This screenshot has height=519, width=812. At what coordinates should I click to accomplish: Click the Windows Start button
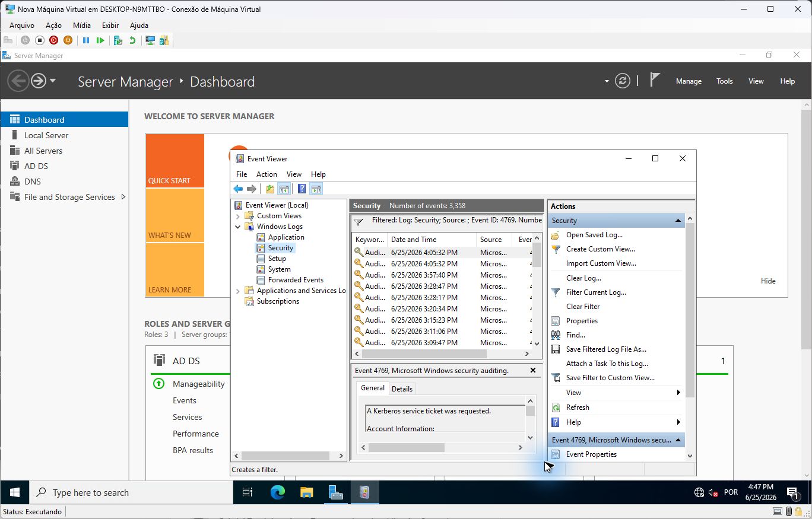[x=15, y=492]
